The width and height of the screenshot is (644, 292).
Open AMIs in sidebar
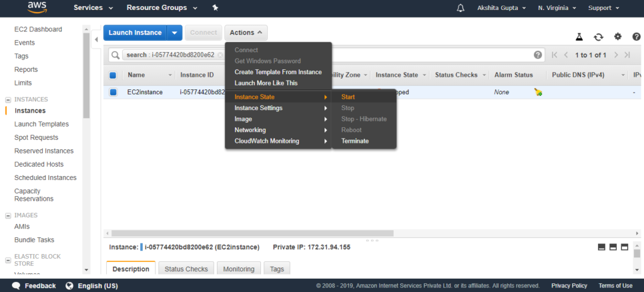(22, 227)
